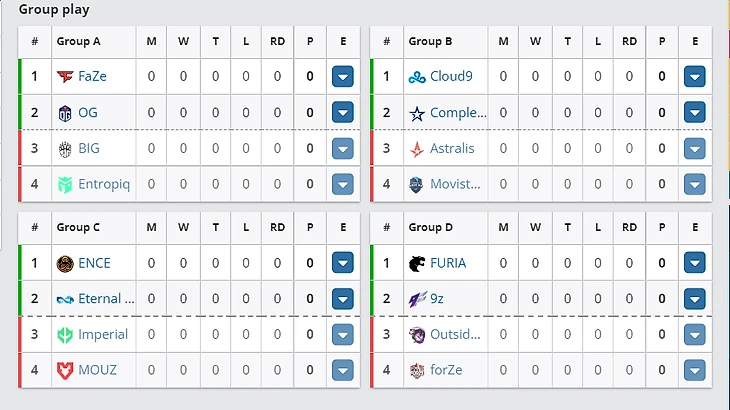
Task: Expand Cloud9 row details arrow
Action: [x=695, y=76]
